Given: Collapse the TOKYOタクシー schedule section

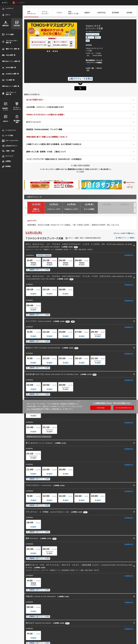Looking at the screenshot, I should [x=134, y=485].
